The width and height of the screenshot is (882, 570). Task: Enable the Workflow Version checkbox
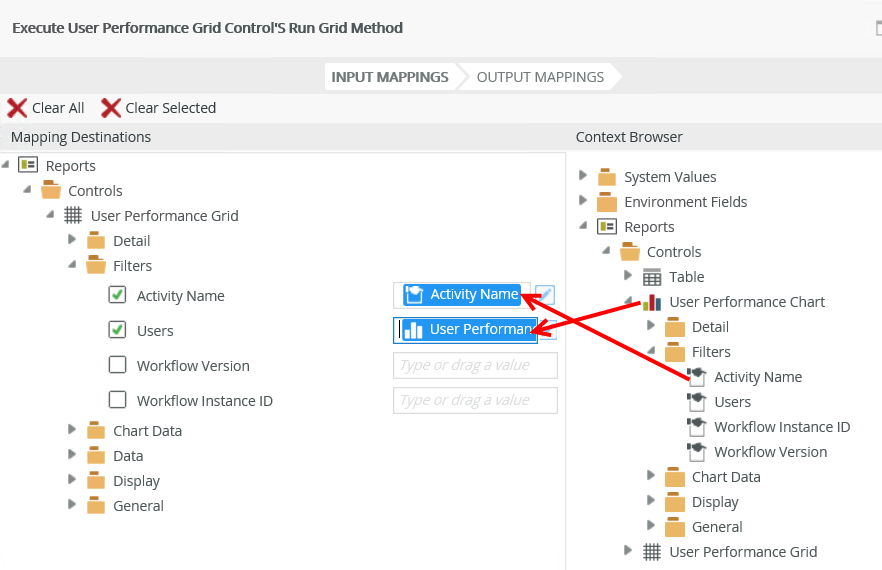(117, 365)
